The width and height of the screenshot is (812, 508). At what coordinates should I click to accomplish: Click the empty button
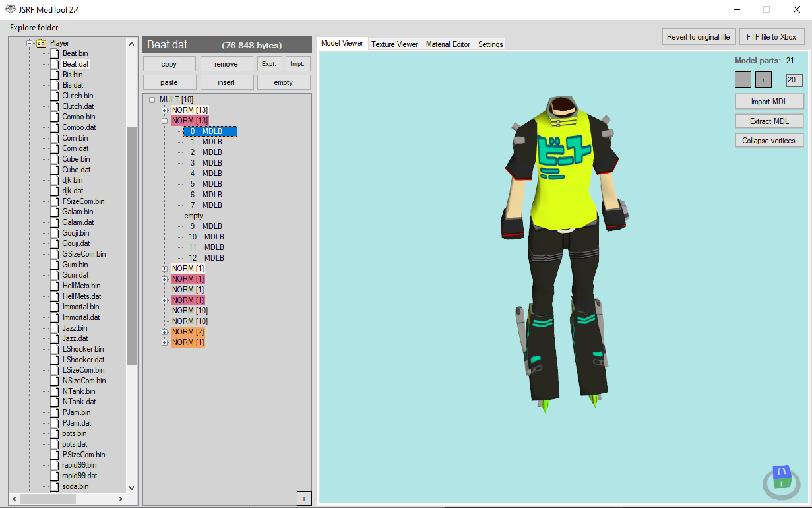tap(283, 82)
